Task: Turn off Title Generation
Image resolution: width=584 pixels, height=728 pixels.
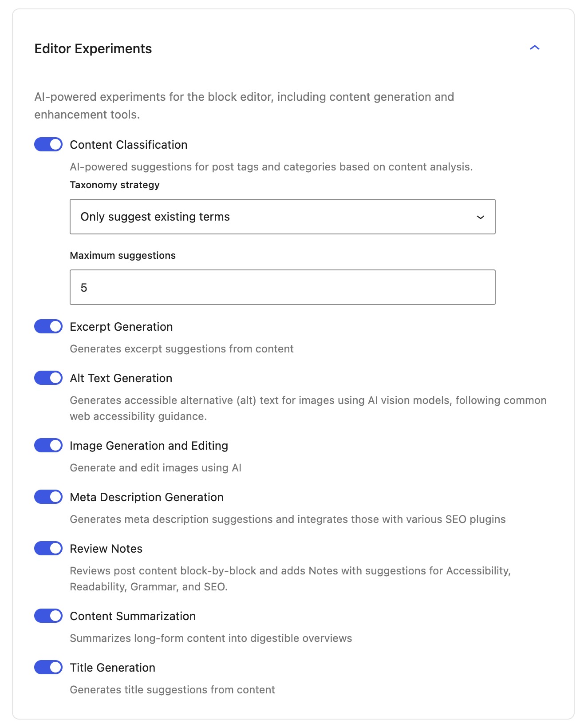Action: pyautogui.click(x=49, y=668)
